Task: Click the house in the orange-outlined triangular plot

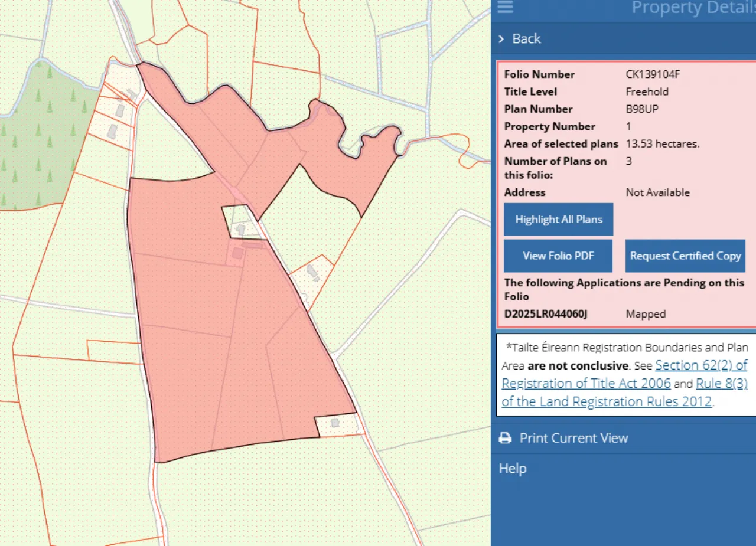Action: coord(312,272)
